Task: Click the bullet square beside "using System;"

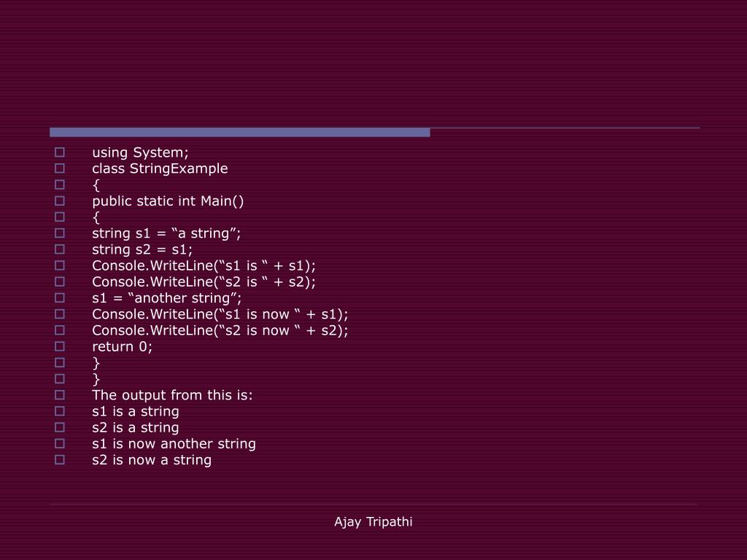Action: 60,152
